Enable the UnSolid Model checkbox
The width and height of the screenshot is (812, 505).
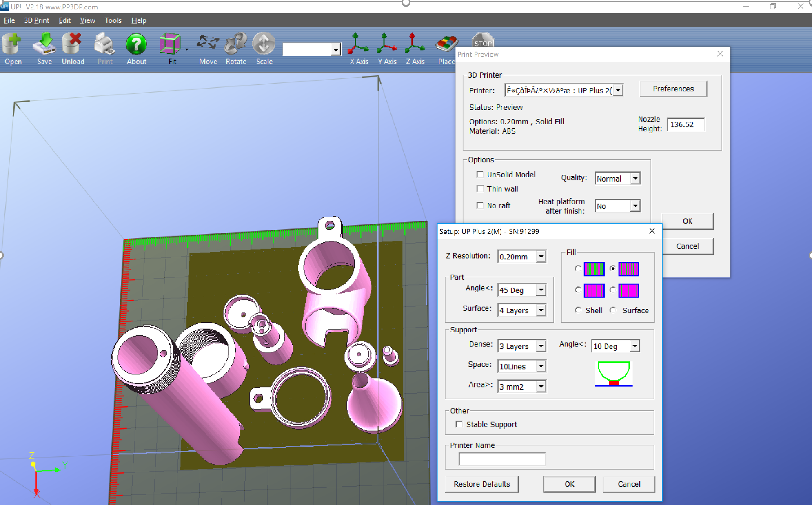pos(480,175)
